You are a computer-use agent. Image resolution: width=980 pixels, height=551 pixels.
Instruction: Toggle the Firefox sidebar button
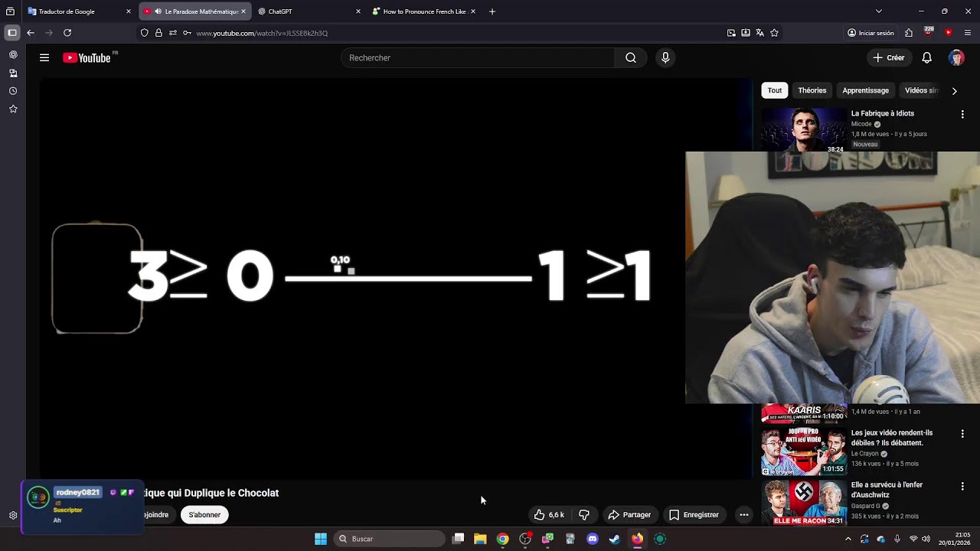[11, 33]
